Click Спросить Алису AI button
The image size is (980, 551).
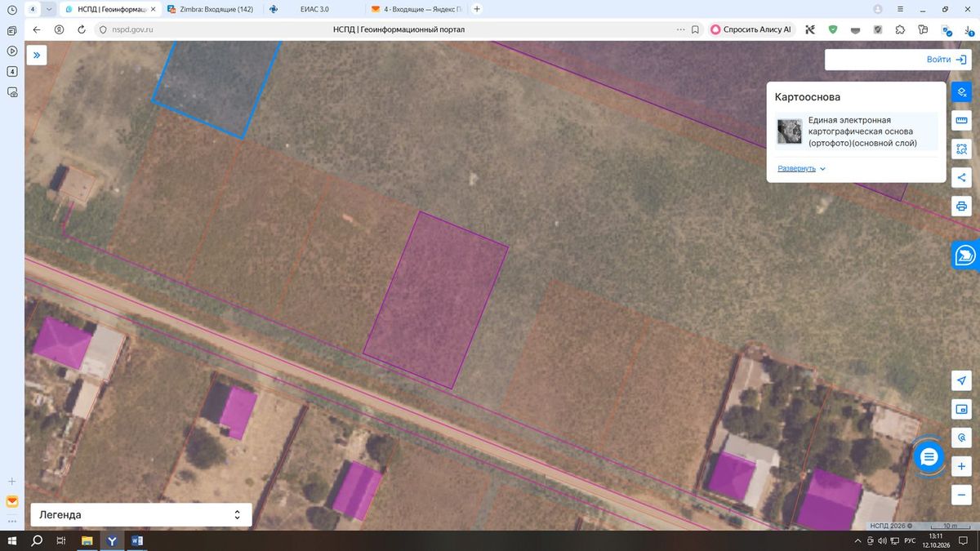coord(751,29)
